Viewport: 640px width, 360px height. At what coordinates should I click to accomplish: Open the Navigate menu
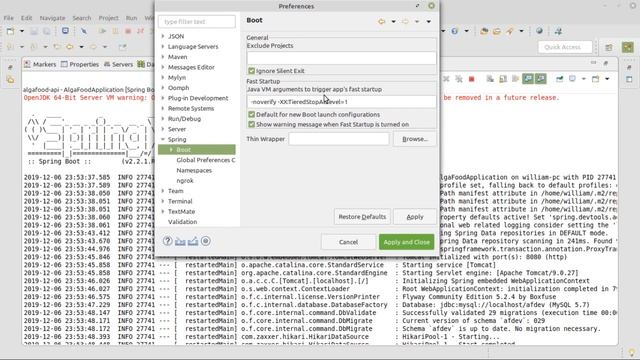pos(52,18)
